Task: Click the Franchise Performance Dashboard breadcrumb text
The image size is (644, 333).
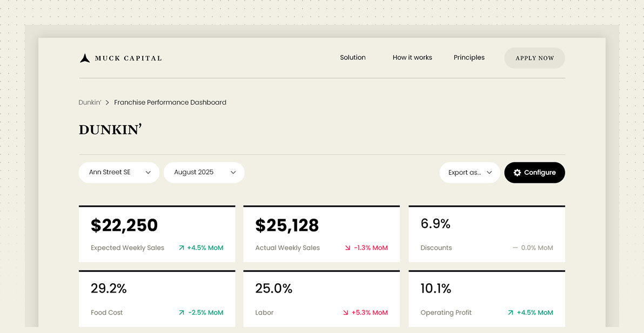Action: coord(170,102)
